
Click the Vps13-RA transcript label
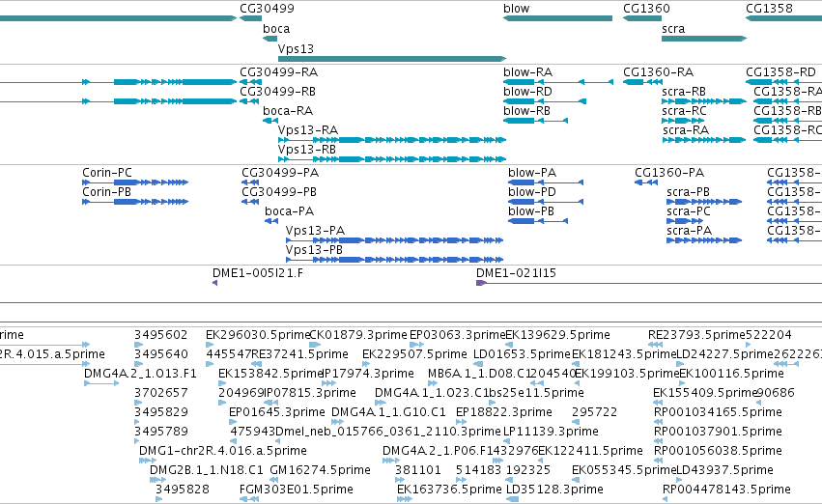tap(308, 130)
